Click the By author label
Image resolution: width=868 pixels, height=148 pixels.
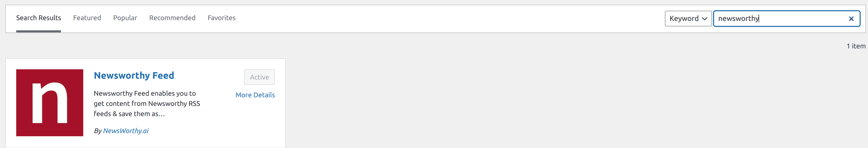click(98, 131)
